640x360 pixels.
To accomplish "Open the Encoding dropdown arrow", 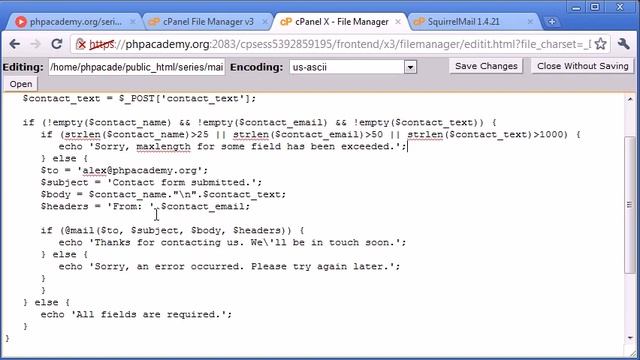I will click(x=410, y=67).
